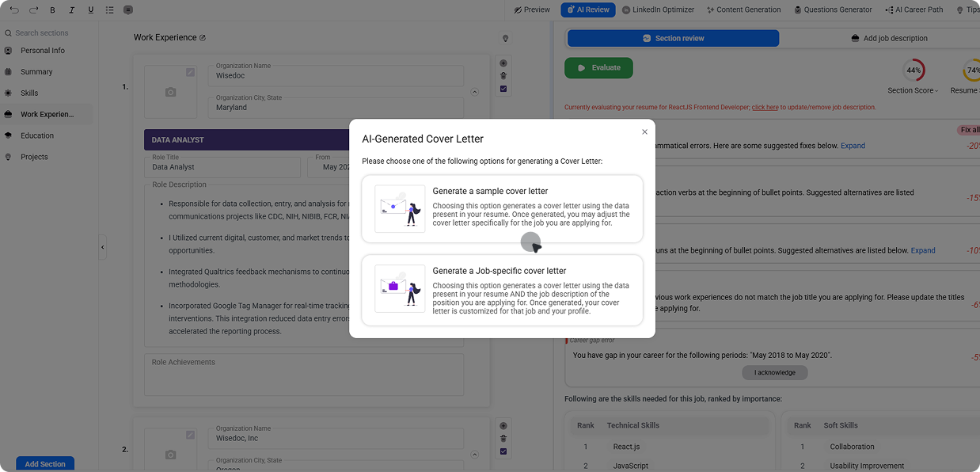Open the Section Score dropdown
The width and height of the screenshot is (980, 472).
(913, 90)
